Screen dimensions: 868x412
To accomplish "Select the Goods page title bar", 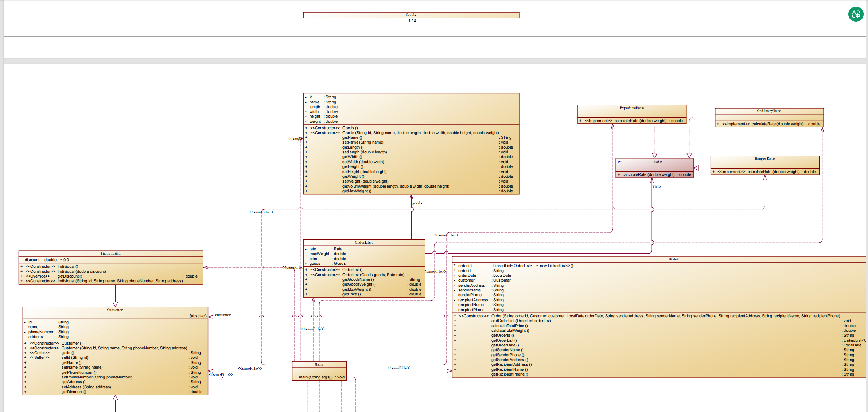I will point(411,15).
